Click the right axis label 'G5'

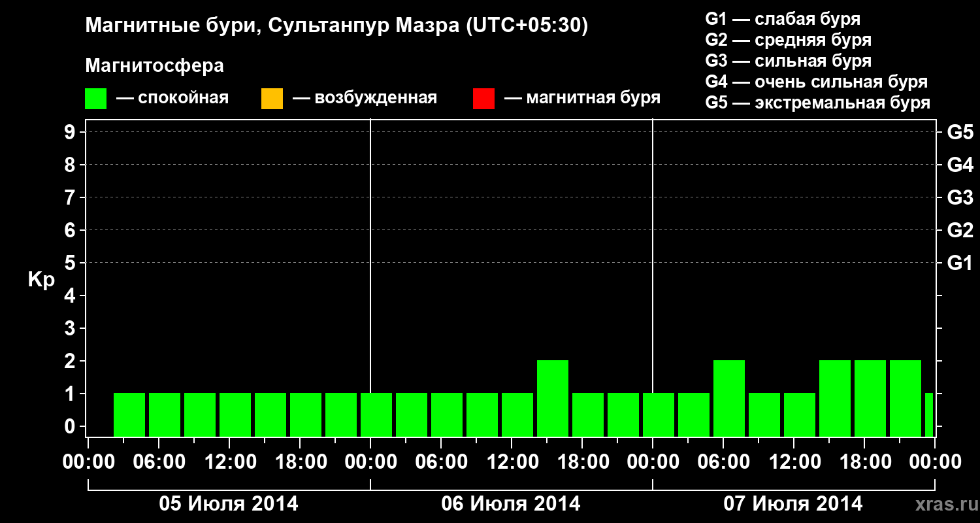tap(960, 132)
